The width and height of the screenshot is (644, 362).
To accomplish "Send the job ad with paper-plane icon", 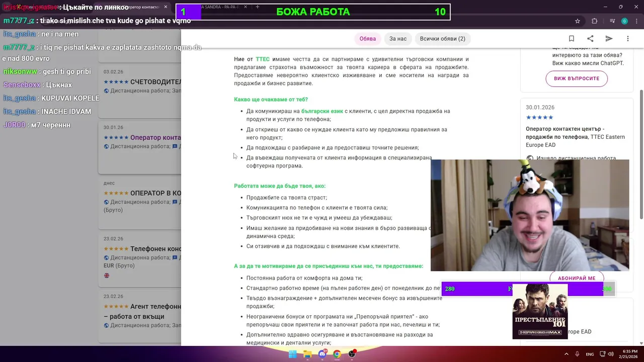I will tap(609, 39).
